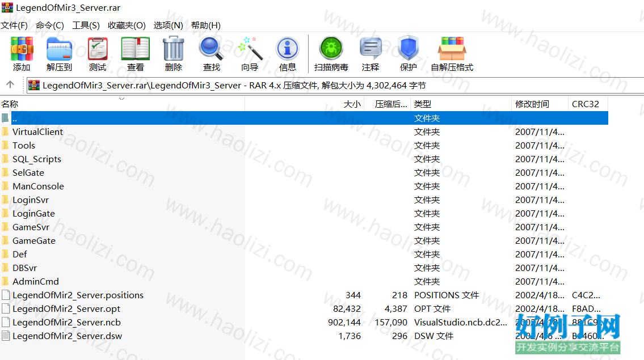Click size value 1,736
The image size is (644, 360).
(x=350, y=336)
